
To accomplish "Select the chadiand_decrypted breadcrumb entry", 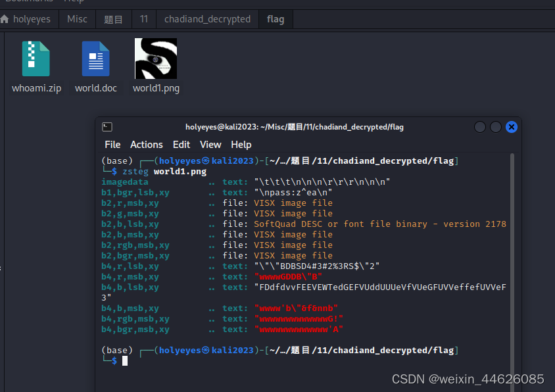I will click(x=206, y=19).
